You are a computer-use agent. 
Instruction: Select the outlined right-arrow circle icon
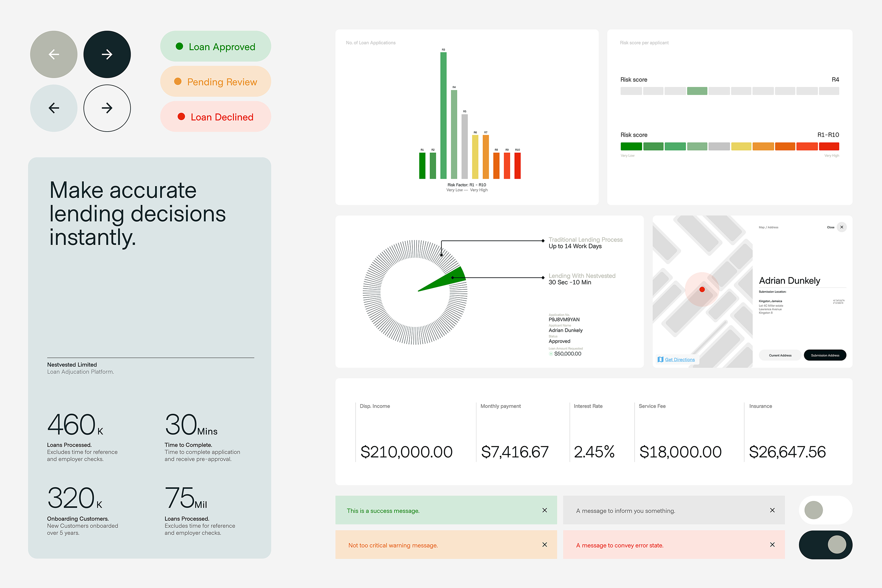107,108
